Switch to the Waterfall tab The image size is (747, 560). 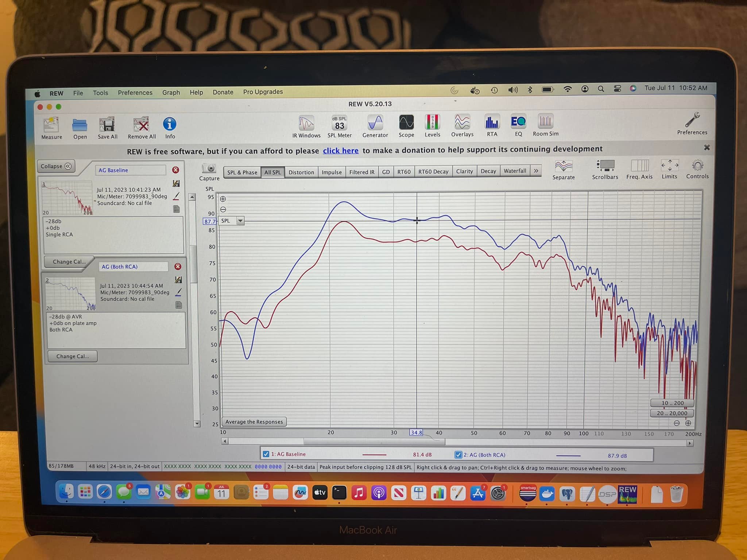(x=515, y=171)
